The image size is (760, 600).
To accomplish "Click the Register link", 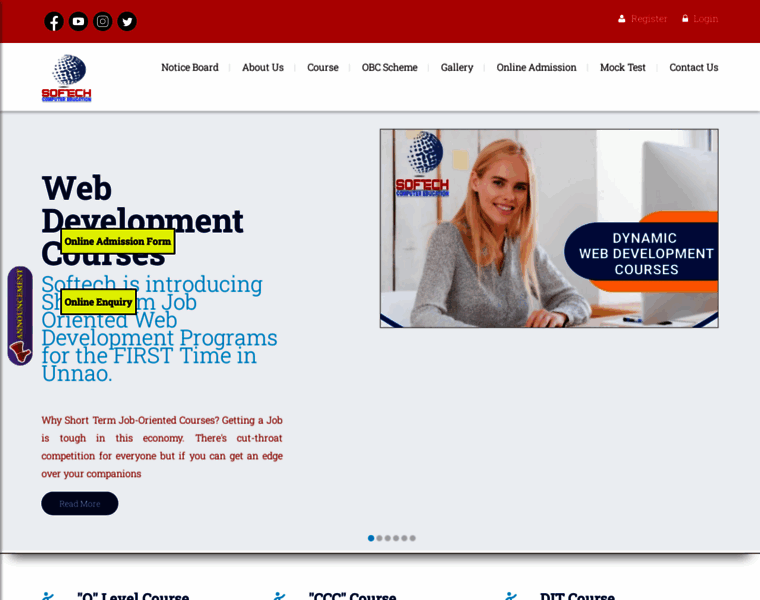I will point(649,18).
